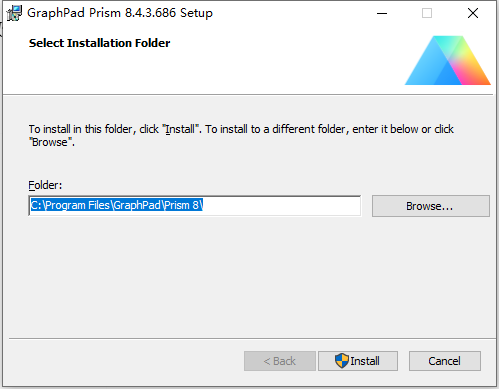Screen dimensions: 499x389
Task: Open the Browse... folder picker
Action: 431,206
